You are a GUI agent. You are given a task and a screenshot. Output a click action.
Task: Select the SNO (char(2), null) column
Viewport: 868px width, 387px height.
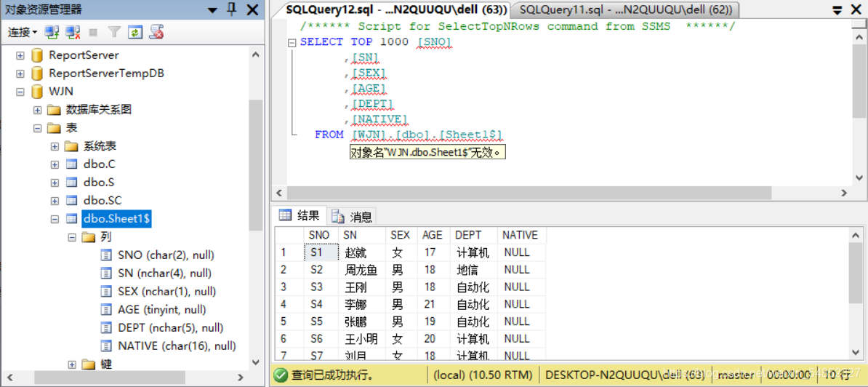pyautogui.click(x=166, y=255)
